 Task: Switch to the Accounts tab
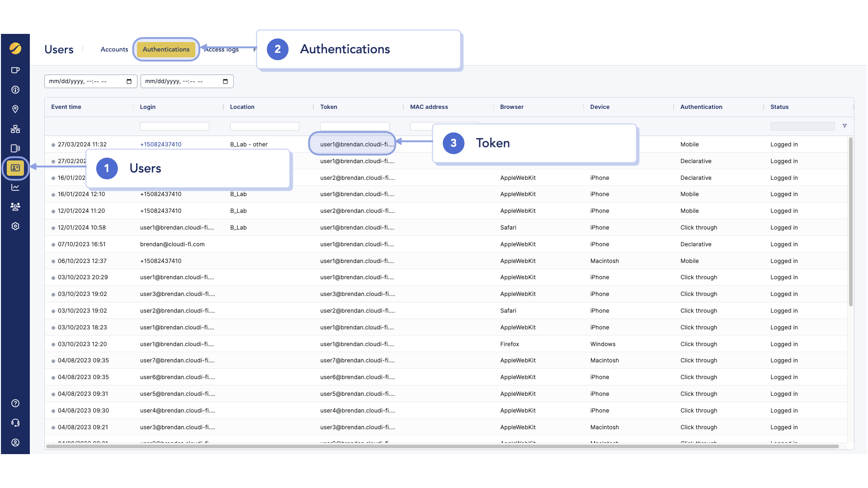(x=114, y=49)
